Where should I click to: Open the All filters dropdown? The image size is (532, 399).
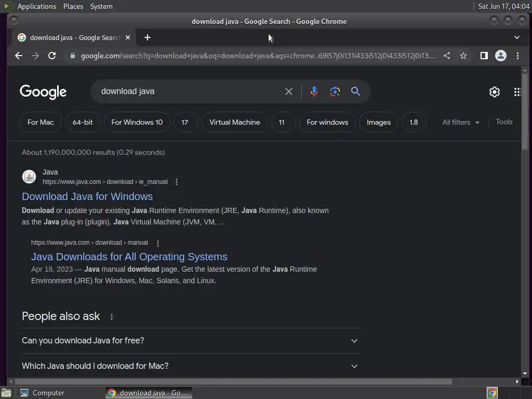click(x=461, y=122)
